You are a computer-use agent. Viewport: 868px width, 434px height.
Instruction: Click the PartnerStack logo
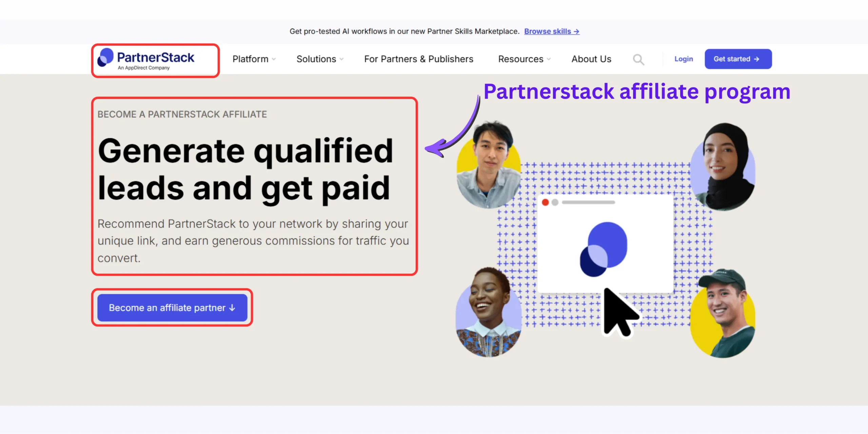(x=146, y=59)
